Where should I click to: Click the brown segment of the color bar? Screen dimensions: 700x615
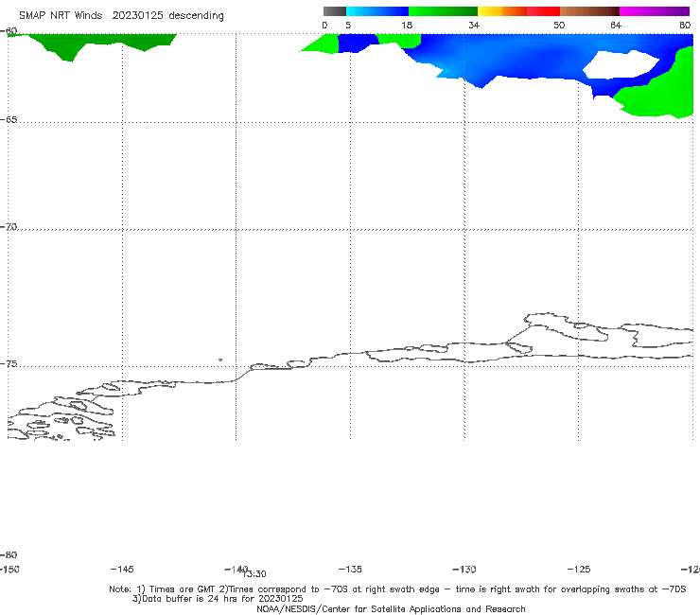[589, 11]
